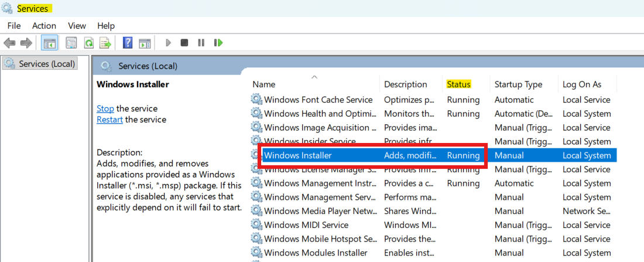Open the Properties toolbar icon
Screen dimensions: 644x262
pyautogui.click(x=71, y=43)
